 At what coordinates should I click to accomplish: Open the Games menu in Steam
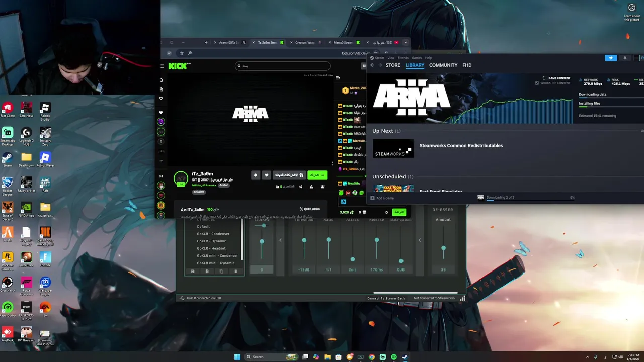(417, 58)
